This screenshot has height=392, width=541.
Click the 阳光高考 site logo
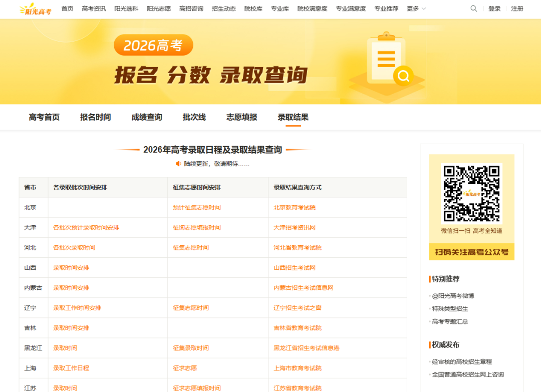coord(36,9)
